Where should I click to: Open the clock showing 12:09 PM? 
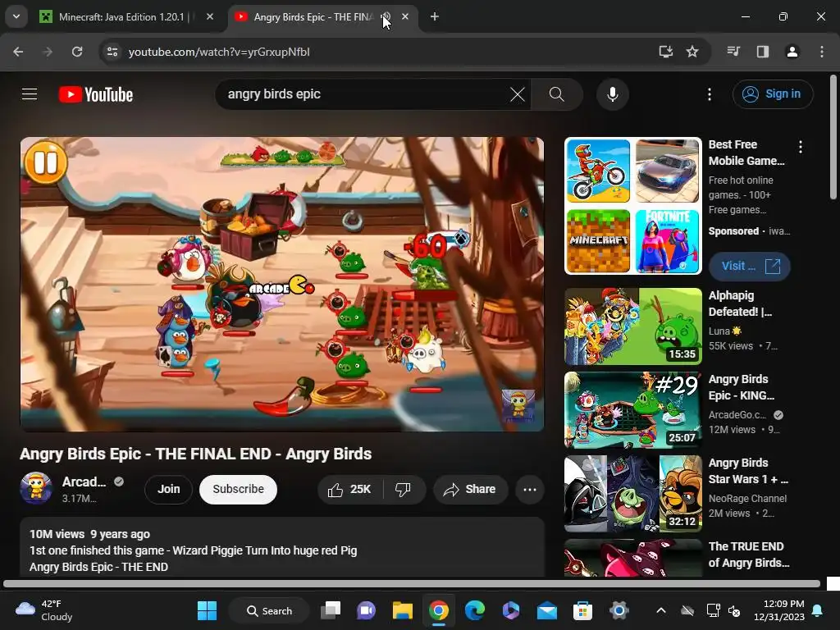coord(779,610)
